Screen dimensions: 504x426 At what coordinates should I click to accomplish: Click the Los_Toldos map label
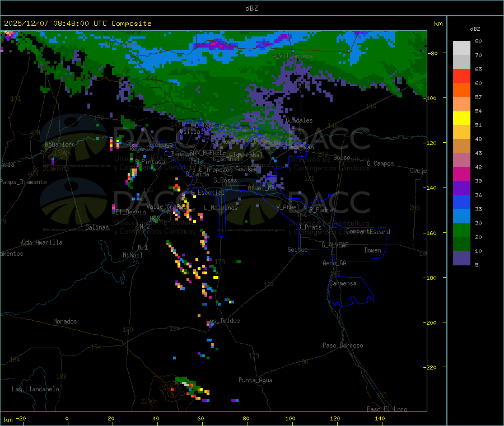coord(223,321)
